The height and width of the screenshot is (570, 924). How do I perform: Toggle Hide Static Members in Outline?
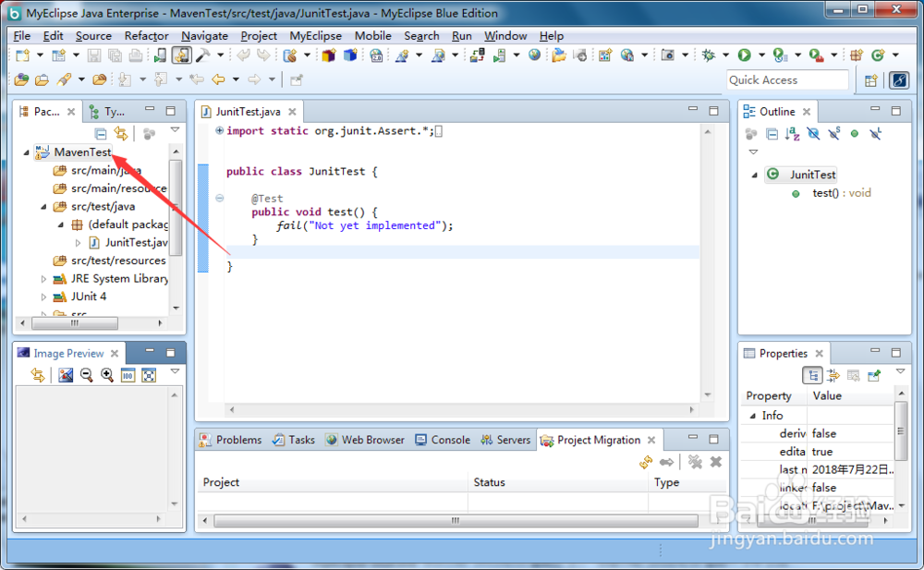pos(833,134)
